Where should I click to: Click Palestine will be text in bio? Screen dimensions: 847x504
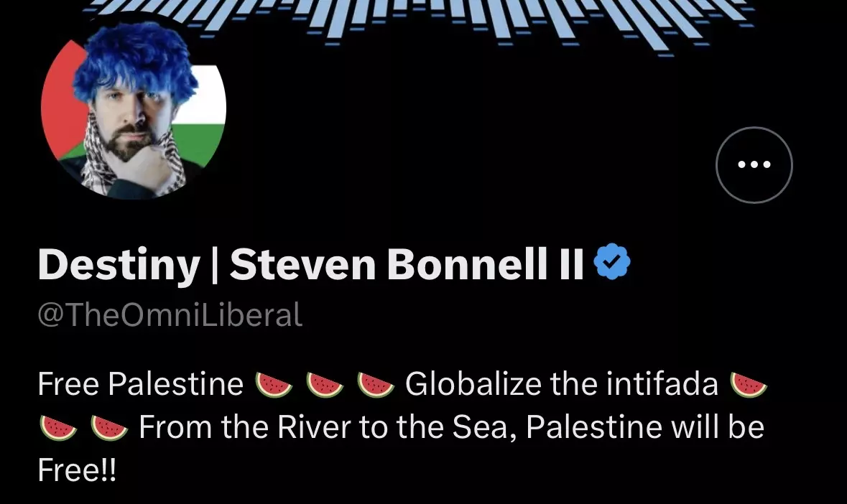click(x=646, y=427)
